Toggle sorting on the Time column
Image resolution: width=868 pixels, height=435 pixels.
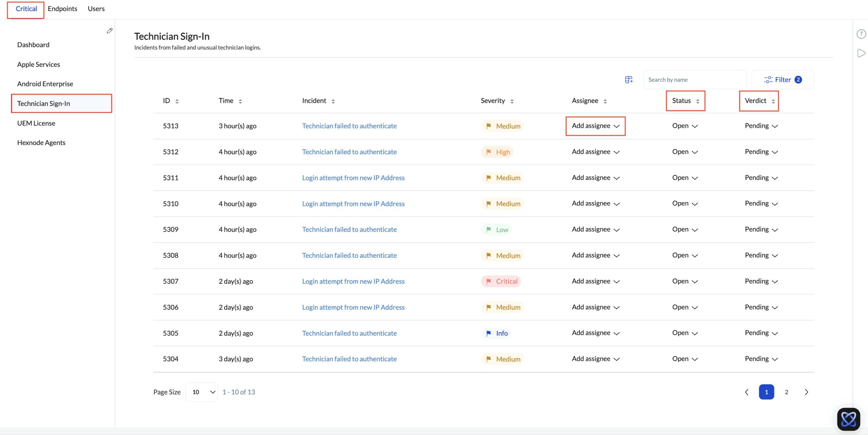tap(240, 101)
